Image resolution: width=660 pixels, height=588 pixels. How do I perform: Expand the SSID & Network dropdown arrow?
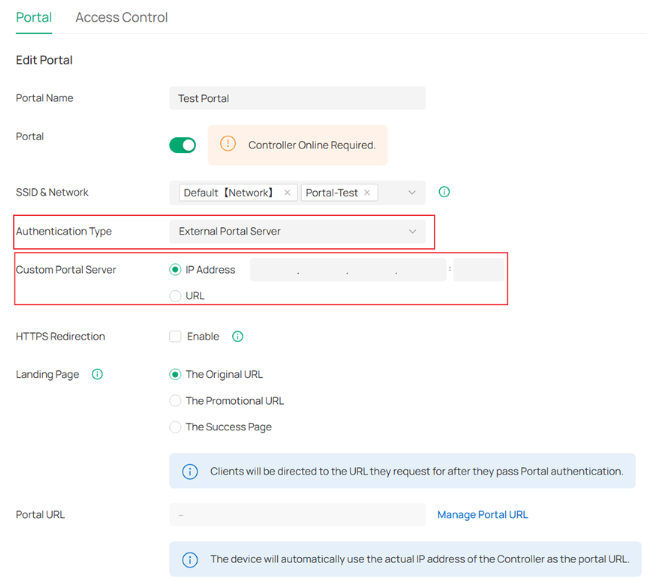point(411,193)
